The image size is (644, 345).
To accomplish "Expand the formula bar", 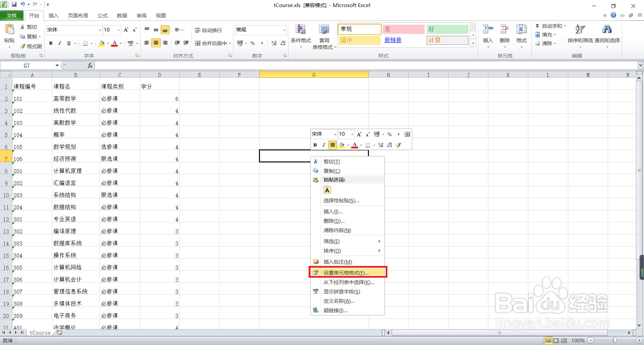I will pos(641,65).
